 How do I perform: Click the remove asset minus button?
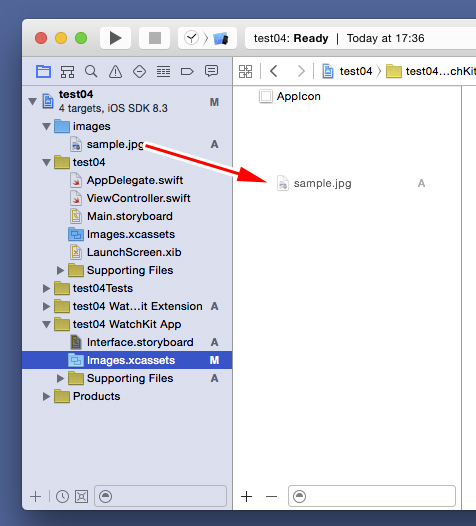tap(271, 496)
